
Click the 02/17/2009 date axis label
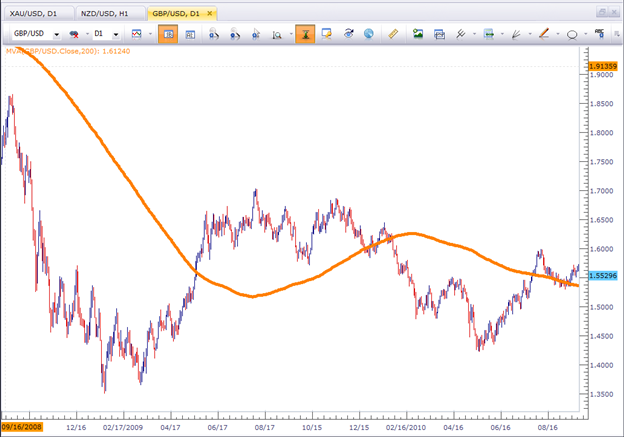[123, 427]
